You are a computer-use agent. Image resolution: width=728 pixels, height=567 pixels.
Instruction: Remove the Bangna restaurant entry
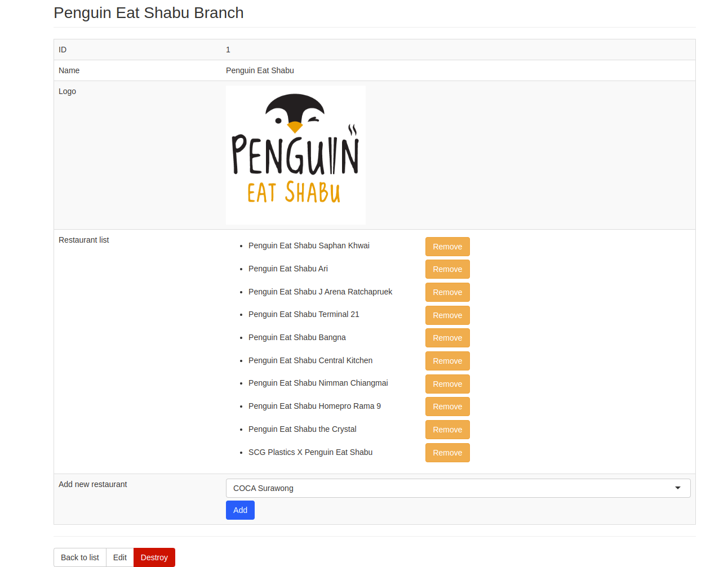click(447, 338)
